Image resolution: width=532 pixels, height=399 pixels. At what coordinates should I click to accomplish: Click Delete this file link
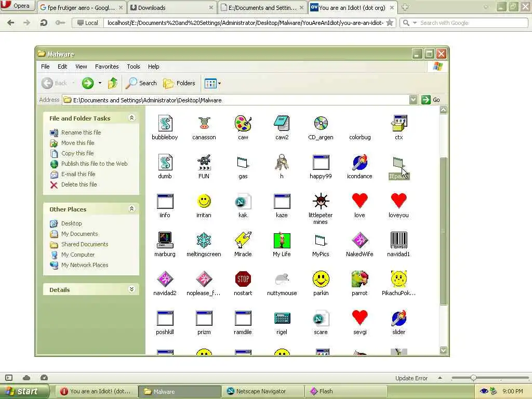click(79, 184)
